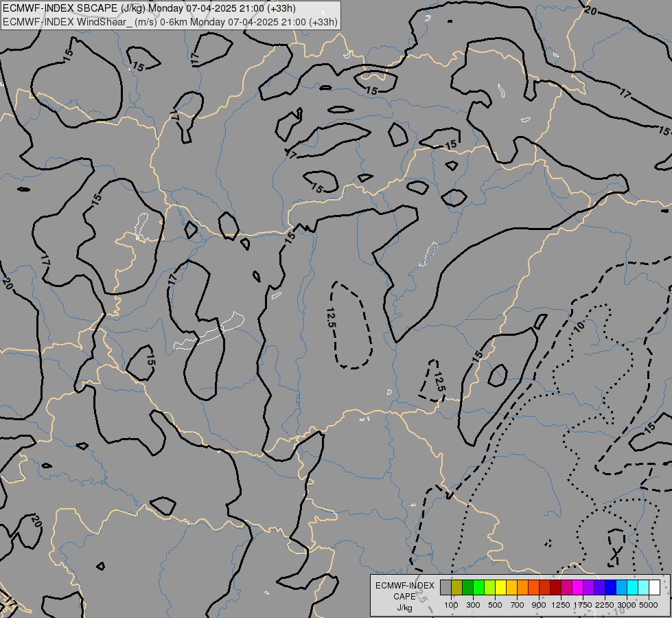Click the legend value 2250
Image resolution: width=672 pixels, height=618 pixels.
(605, 605)
